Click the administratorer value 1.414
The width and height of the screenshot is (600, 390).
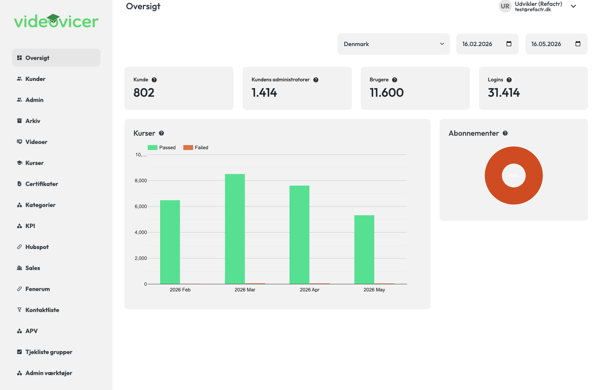pyautogui.click(x=264, y=93)
